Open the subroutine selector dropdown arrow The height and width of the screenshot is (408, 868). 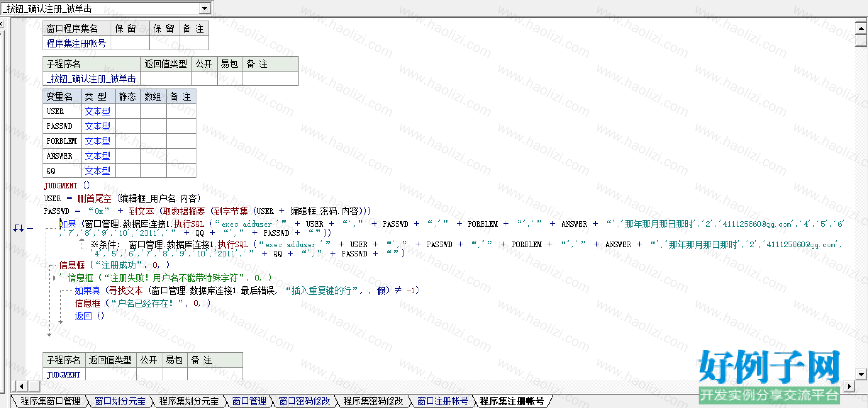(205, 8)
